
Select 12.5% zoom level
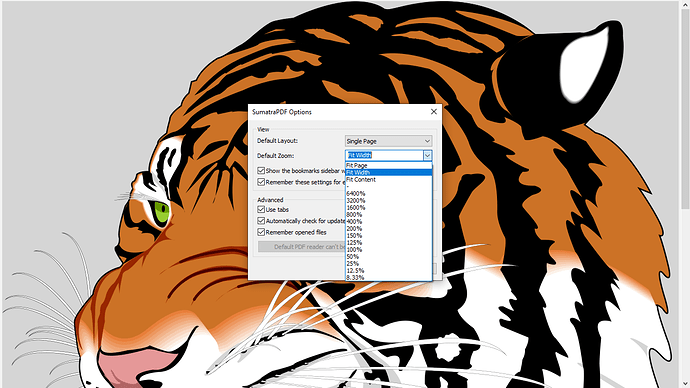coord(389,271)
